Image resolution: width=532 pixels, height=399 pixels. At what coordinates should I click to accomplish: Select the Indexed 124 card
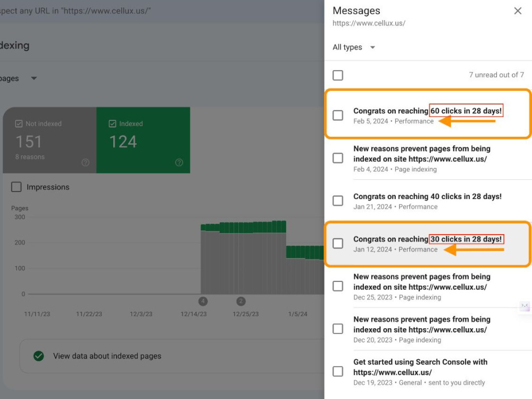(143, 140)
